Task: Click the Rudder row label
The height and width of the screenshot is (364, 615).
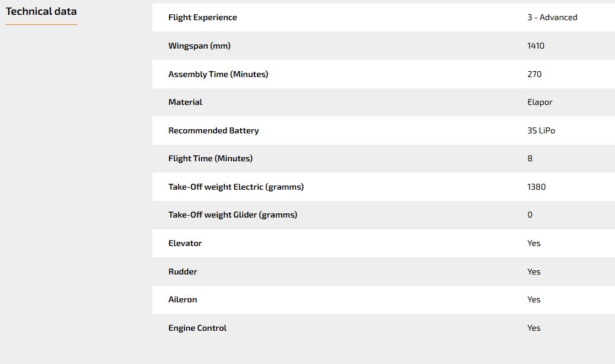Action: coord(183,272)
